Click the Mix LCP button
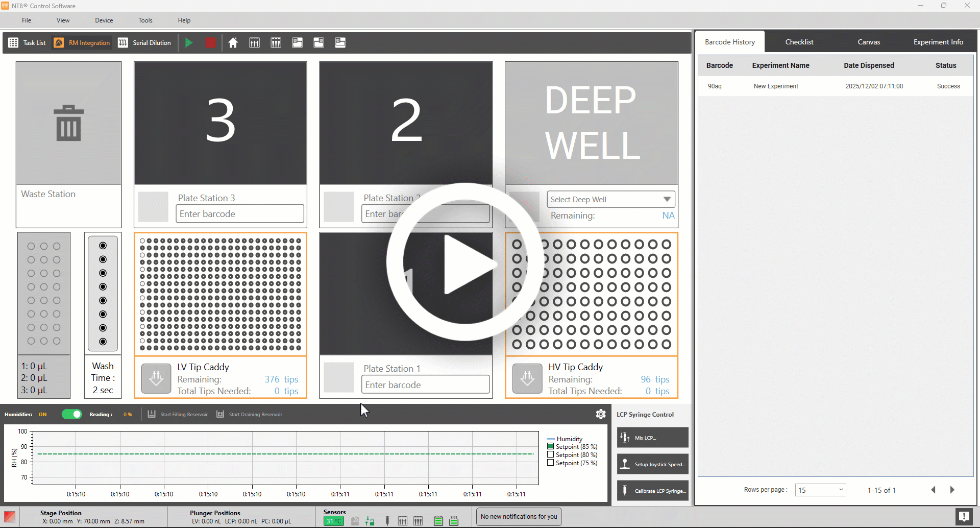This screenshot has height=528, width=980. point(652,438)
